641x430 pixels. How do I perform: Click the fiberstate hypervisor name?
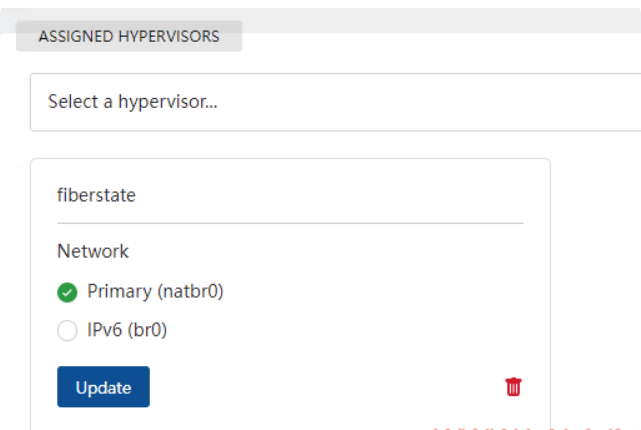(x=96, y=195)
